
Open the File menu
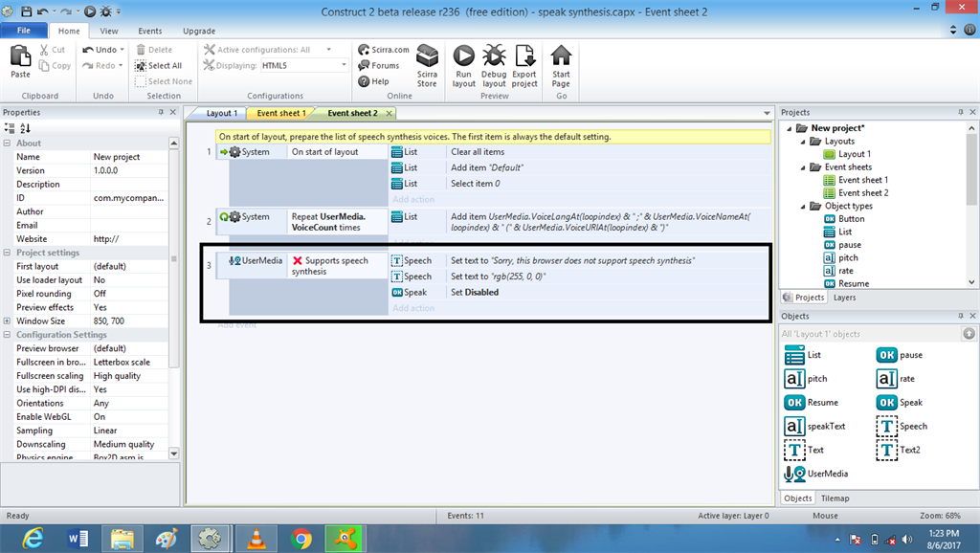tap(24, 31)
